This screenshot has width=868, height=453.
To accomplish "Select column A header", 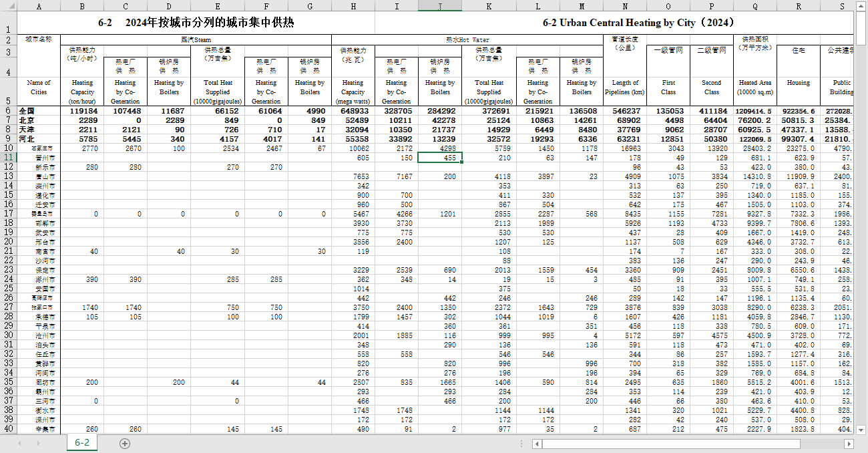I will 39,6.
